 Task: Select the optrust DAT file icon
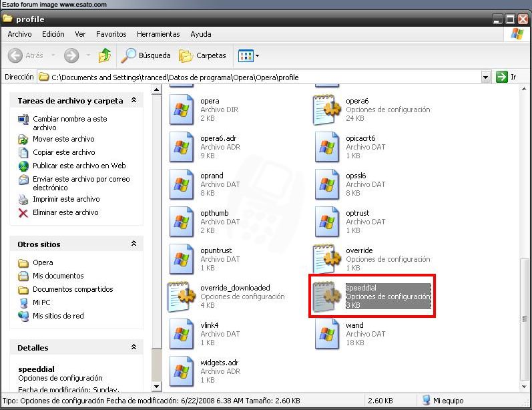point(326,222)
